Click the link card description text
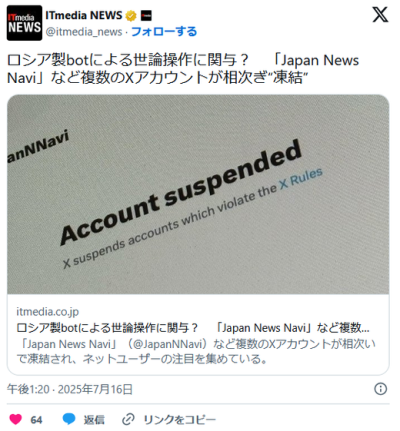This screenshot has width=400, height=431. [196, 351]
